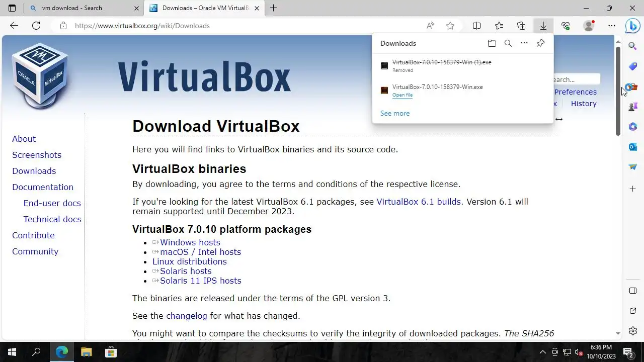Viewport: 644px width, 362px height.
Task: Open sidebar Search icon
Action: click(633, 46)
